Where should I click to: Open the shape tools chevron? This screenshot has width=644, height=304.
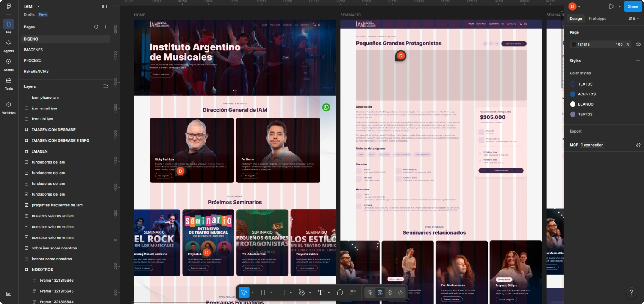pos(291,293)
